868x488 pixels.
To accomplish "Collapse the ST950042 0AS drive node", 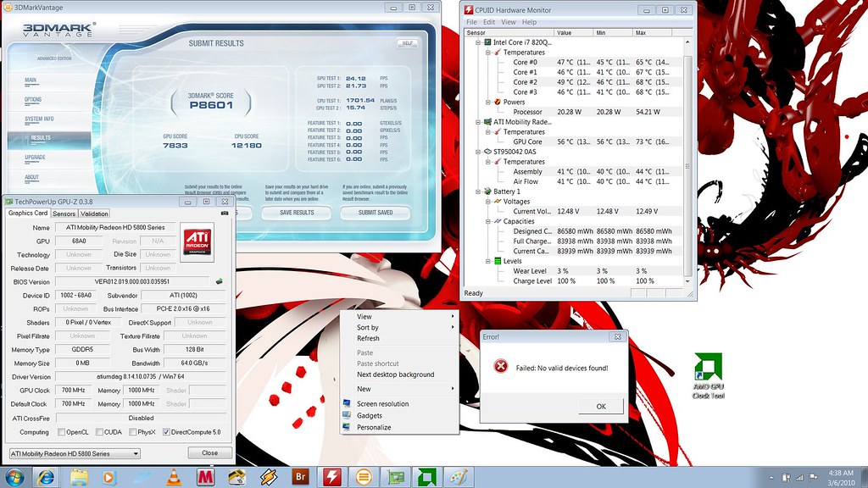I will 478,152.
